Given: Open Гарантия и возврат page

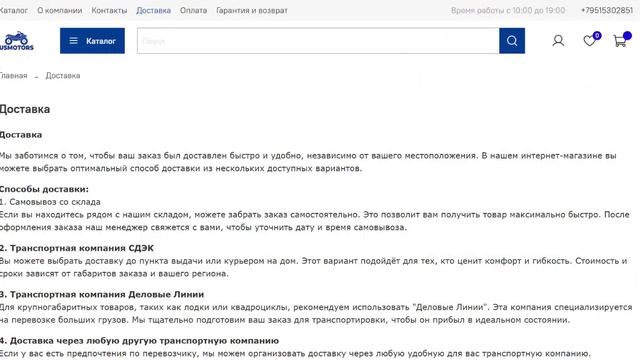Looking at the screenshot, I should 252,10.
